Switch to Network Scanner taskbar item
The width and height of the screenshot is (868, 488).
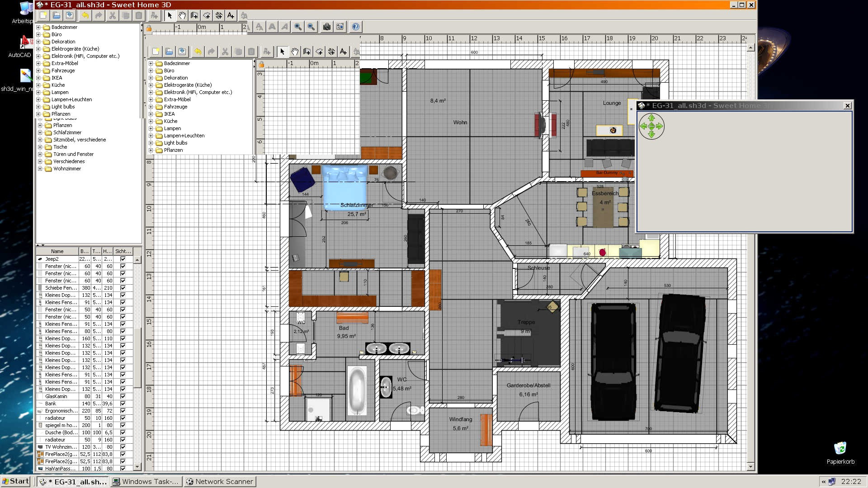pos(220,482)
